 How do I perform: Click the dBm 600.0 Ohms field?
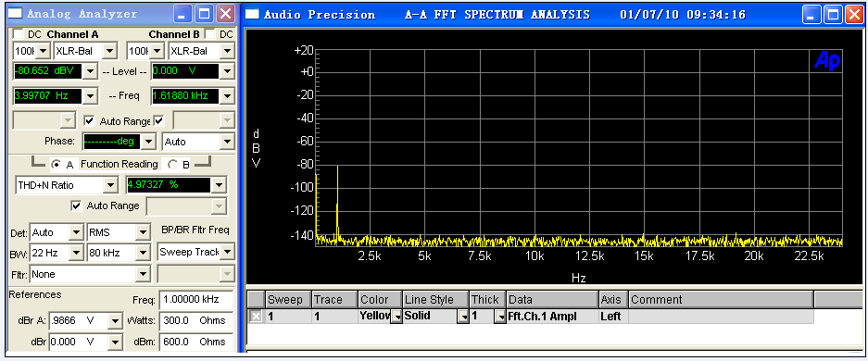[196, 342]
